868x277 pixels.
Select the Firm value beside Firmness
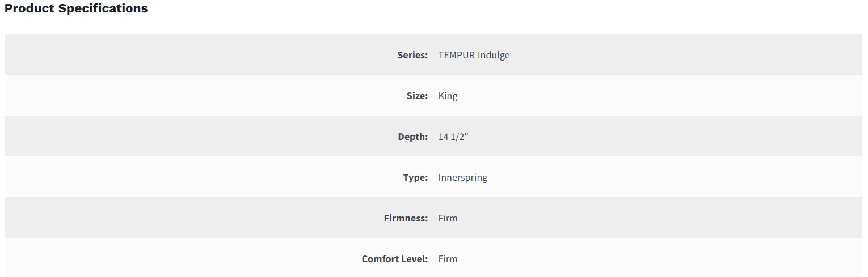tap(448, 218)
